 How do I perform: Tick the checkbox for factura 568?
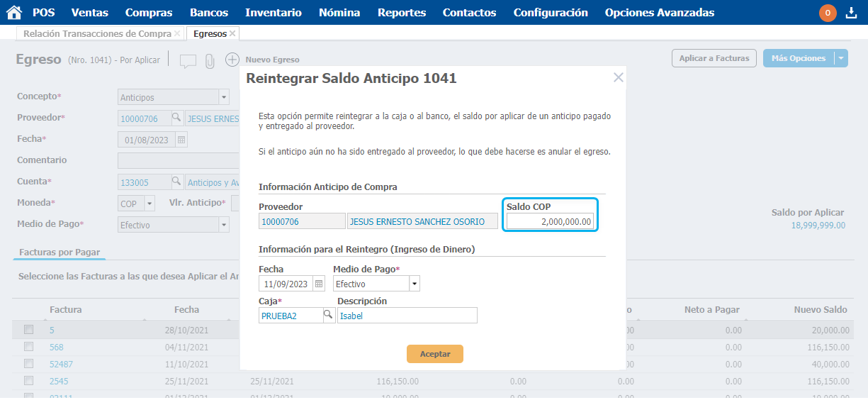[x=29, y=347]
